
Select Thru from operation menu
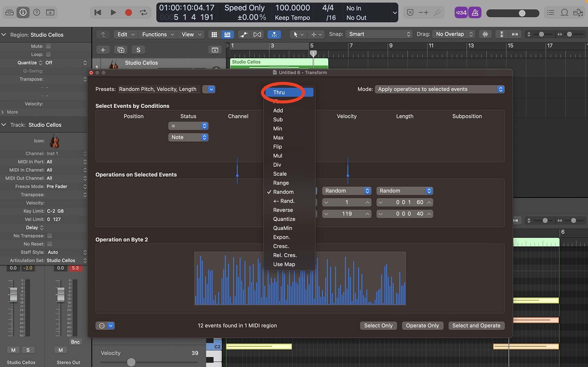(x=289, y=92)
